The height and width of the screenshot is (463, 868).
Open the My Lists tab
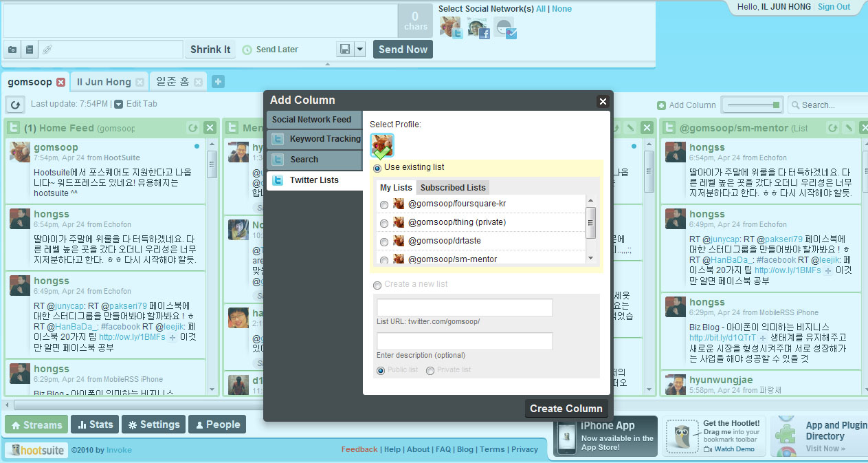pos(397,187)
